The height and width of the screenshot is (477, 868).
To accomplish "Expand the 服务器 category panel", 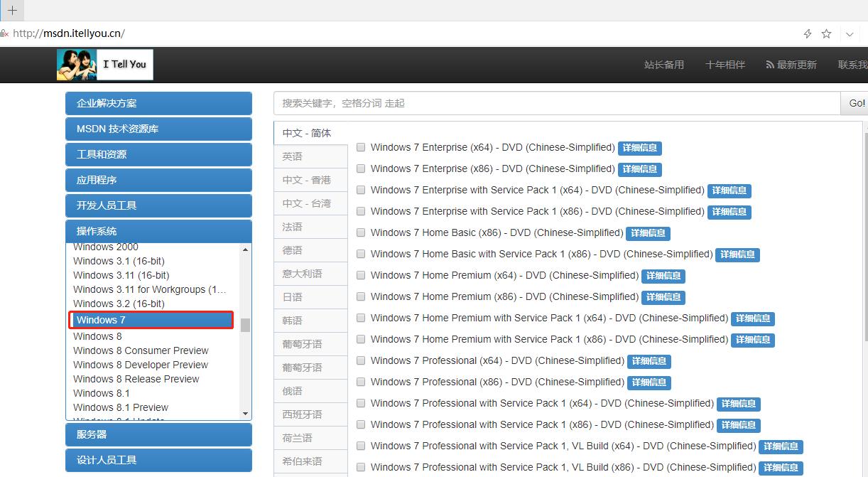I will [158, 434].
